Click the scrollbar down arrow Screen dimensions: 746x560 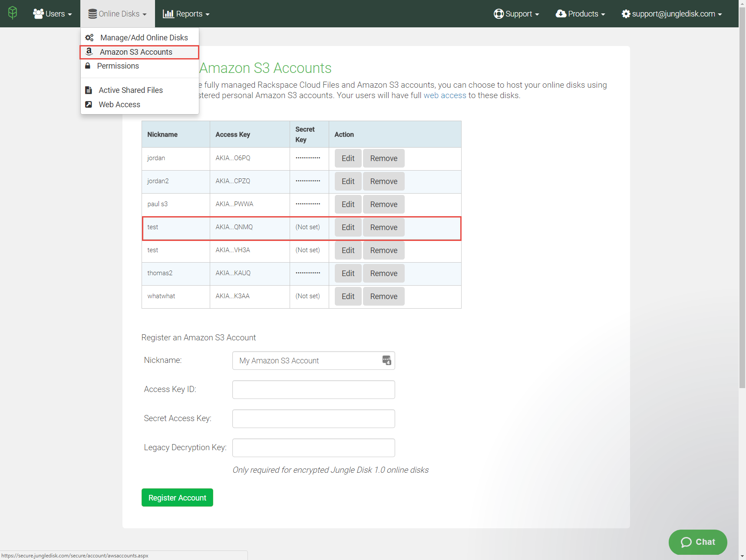pyautogui.click(x=742, y=556)
